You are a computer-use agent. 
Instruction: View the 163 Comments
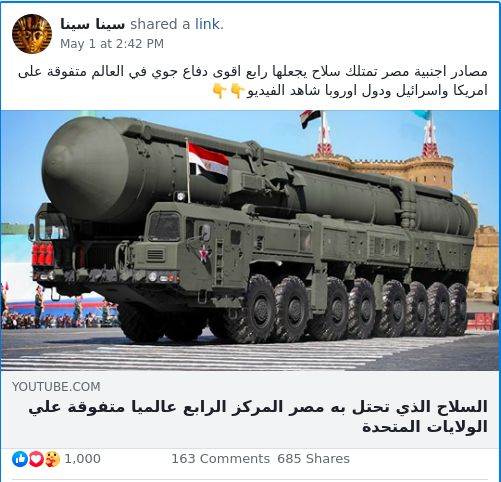click(220, 459)
